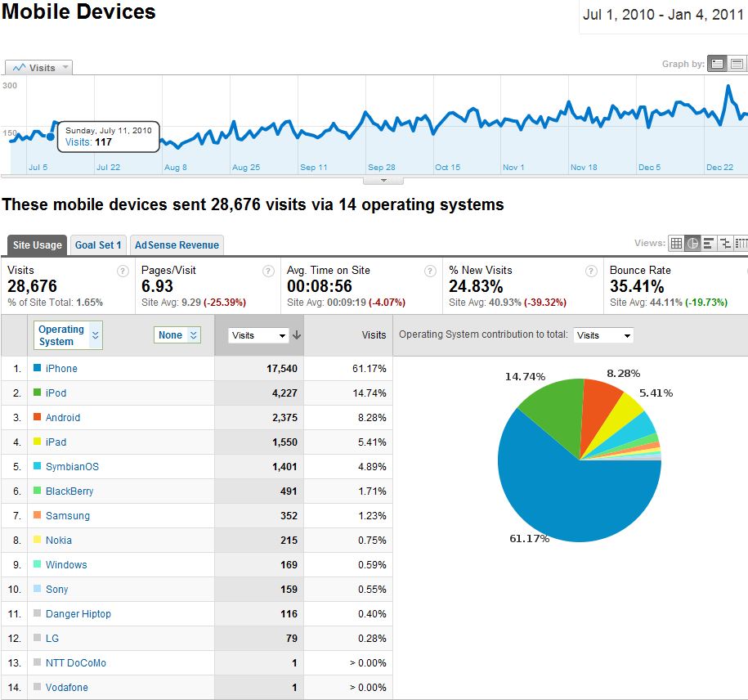This screenshot has width=748, height=700.
Task: Select the performance bar view icon
Action: point(709,243)
